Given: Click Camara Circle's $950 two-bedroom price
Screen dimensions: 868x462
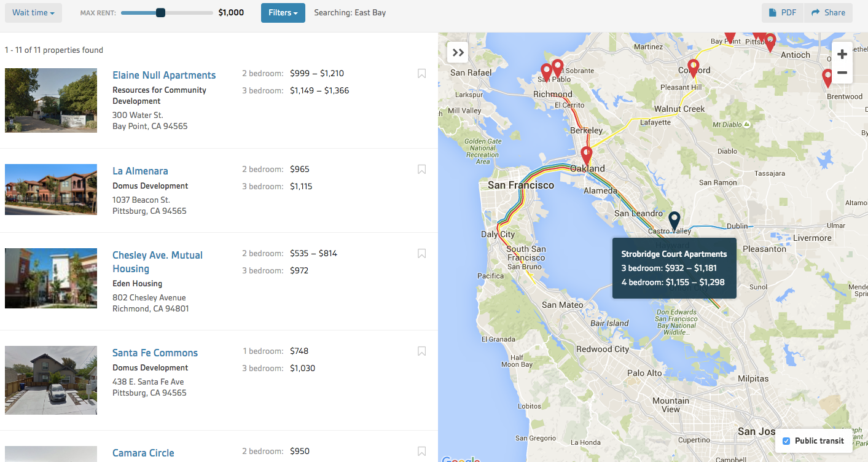Looking at the screenshot, I should (x=300, y=452).
